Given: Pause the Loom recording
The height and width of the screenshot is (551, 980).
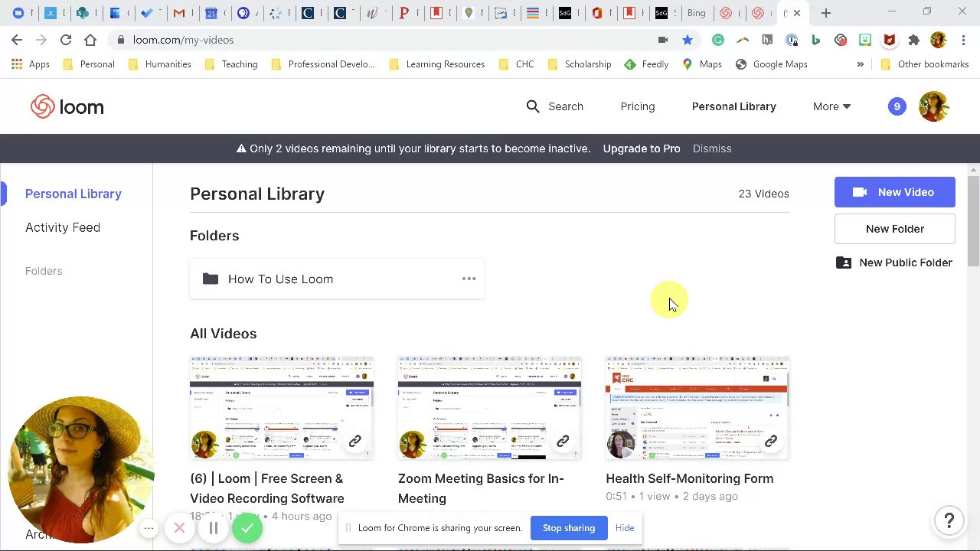Looking at the screenshot, I should pos(214,528).
